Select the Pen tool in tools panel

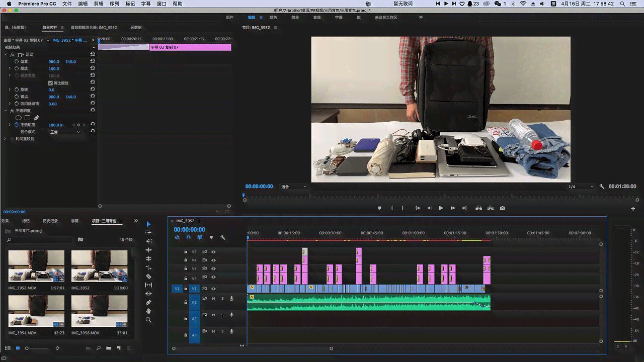(x=148, y=302)
